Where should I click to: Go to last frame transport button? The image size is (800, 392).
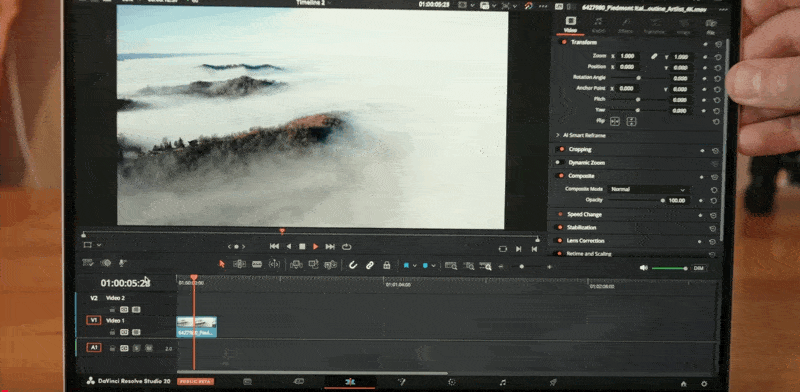coord(330,247)
